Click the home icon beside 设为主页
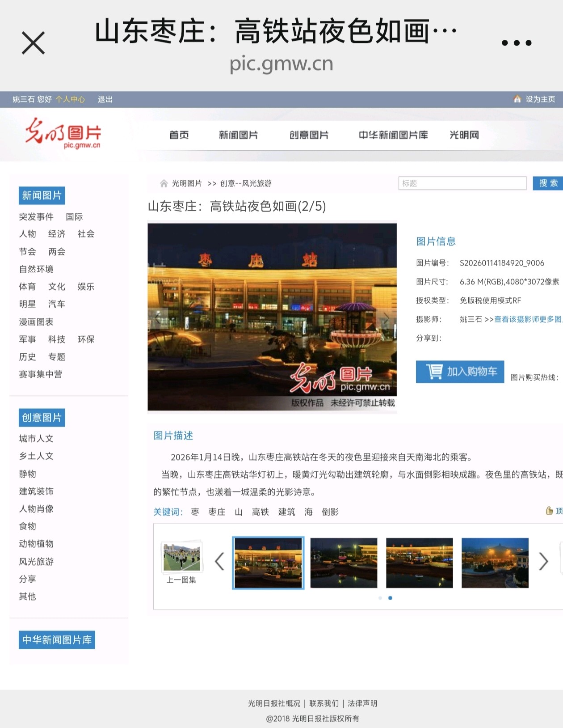 517,99
